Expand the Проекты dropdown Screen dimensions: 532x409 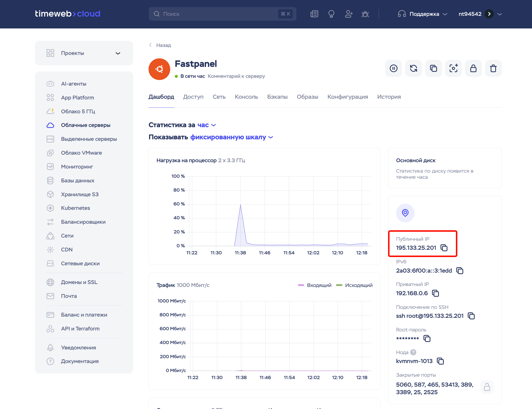point(84,53)
